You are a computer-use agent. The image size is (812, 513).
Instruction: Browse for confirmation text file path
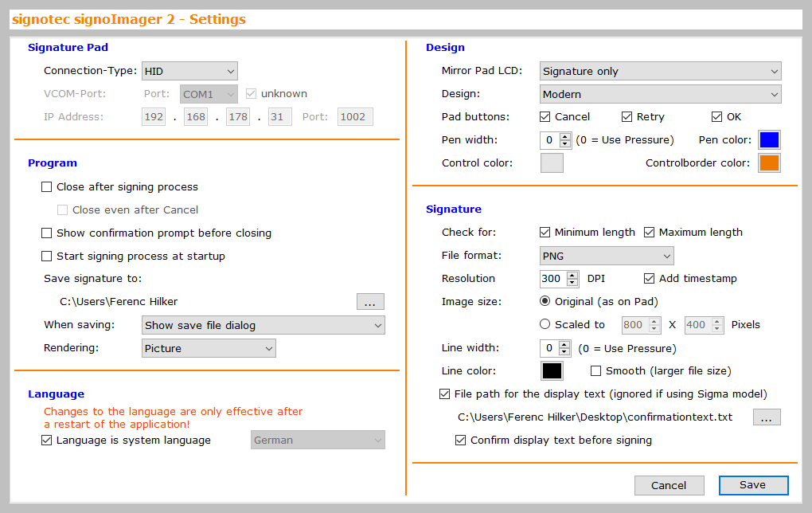[767, 417]
